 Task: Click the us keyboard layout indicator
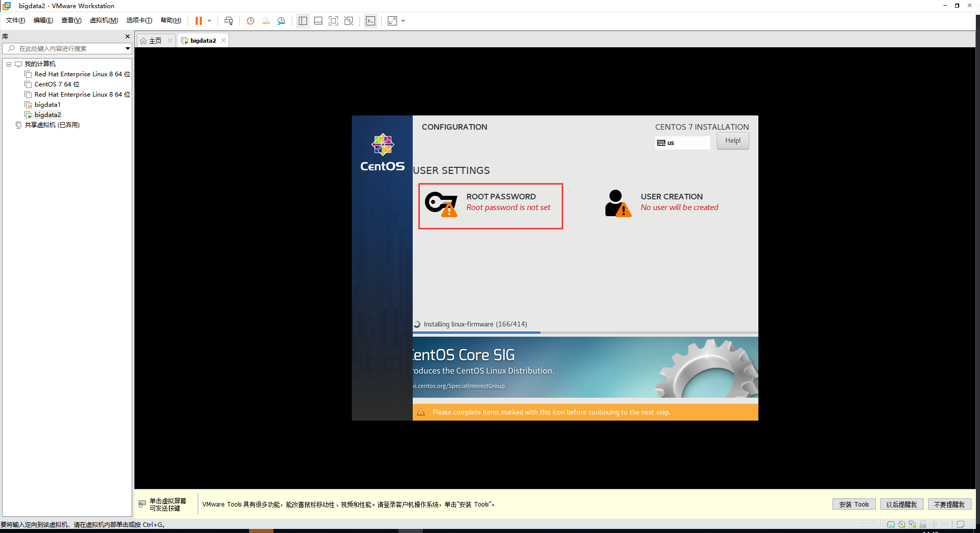point(683,143)
